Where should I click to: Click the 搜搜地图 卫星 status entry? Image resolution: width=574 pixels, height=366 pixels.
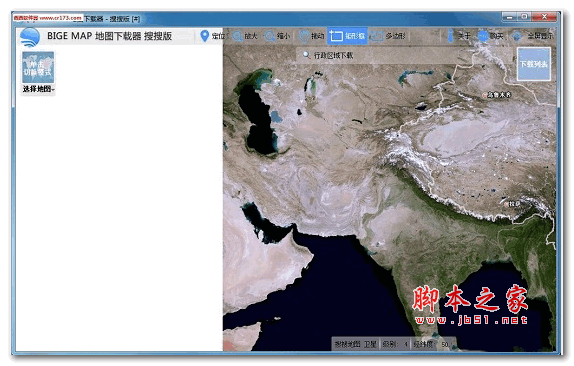[x=355, y=344]
